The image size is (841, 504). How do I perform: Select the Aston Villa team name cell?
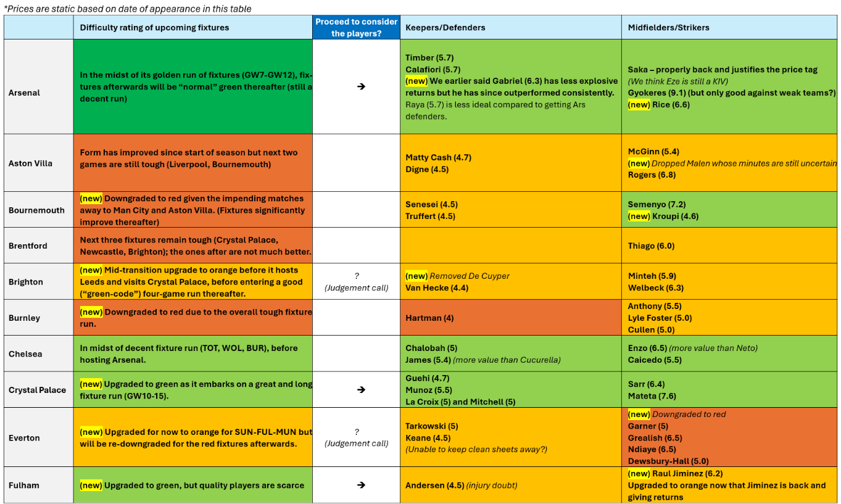tap(31, 163)
